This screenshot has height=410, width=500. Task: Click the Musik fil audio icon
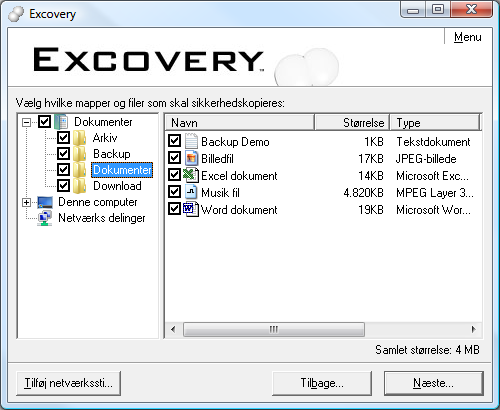pyautogui.click(x=191, y=192)
